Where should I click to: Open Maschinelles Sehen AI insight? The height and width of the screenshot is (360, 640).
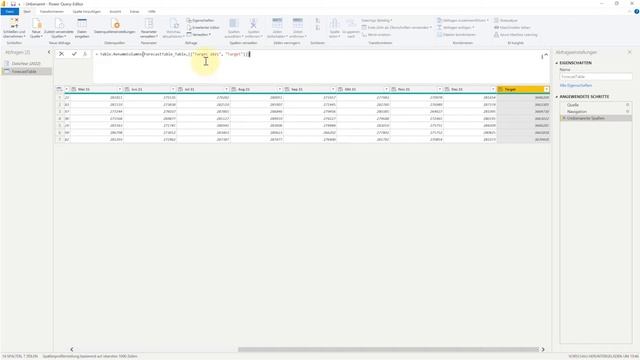[x=512, y=27]
